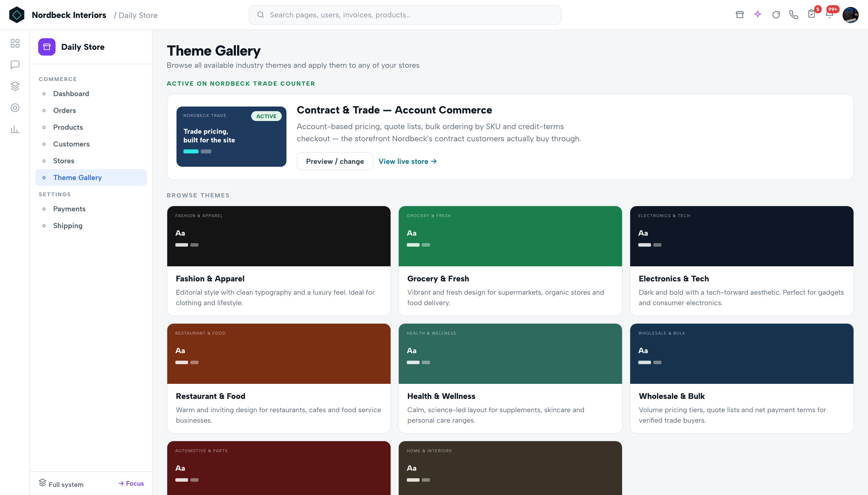The image size is (868, 495).
Task: Open the chat bubble icon in rail
Action: [15, 65]
